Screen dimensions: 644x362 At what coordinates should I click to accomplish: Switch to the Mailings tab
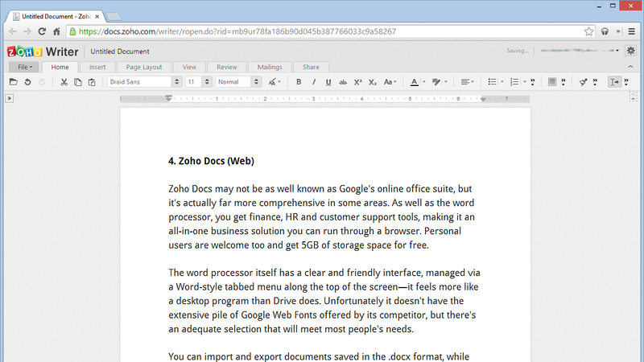pyautogui.click(x=270, y=67)
